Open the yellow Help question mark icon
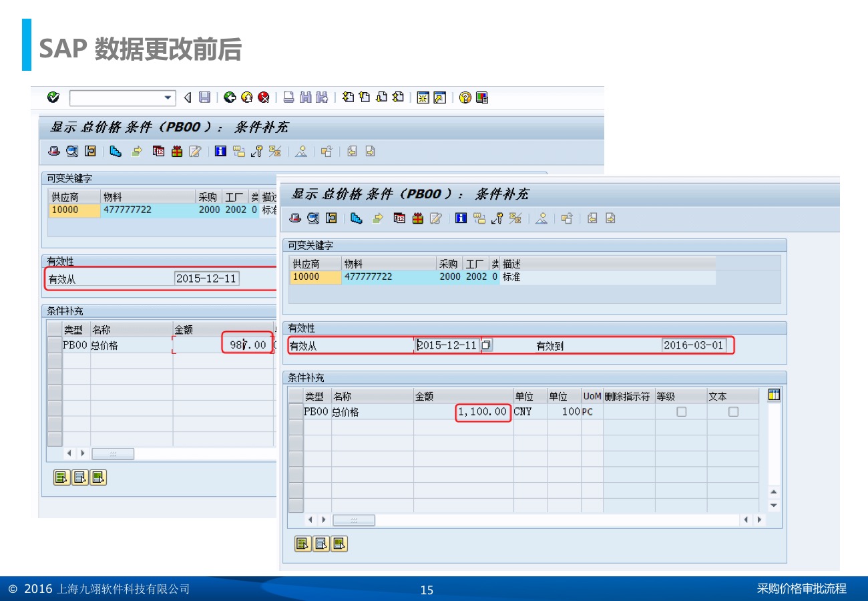Viewport: 868px width, 601px height. (465, 97)
